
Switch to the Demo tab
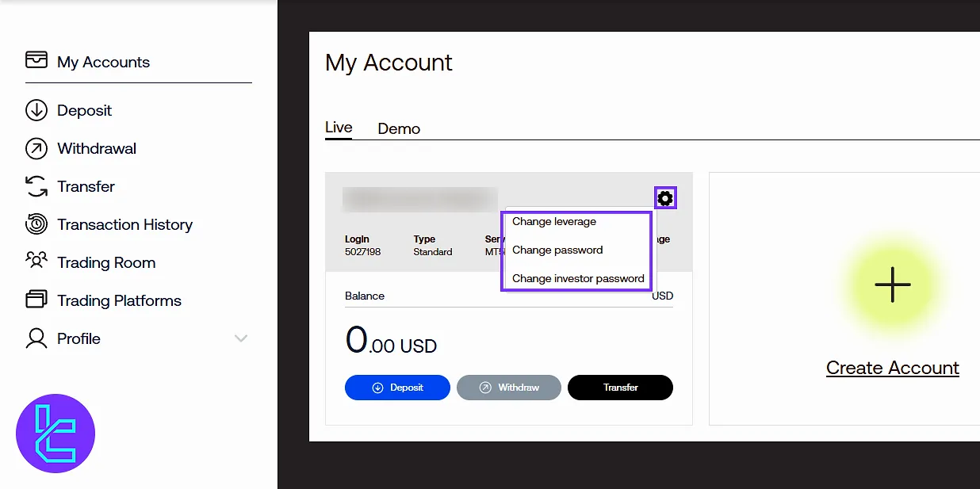[x=399, y=128]
